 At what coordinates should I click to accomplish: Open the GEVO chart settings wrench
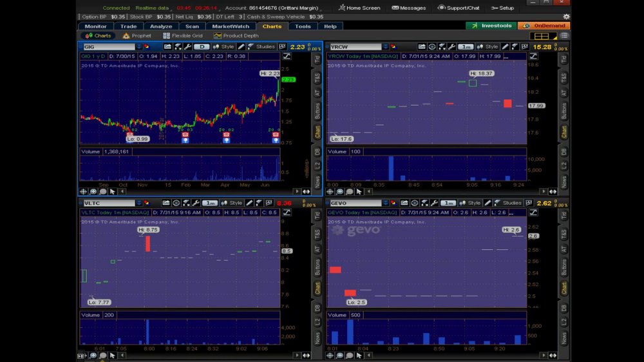coord(434,203)
